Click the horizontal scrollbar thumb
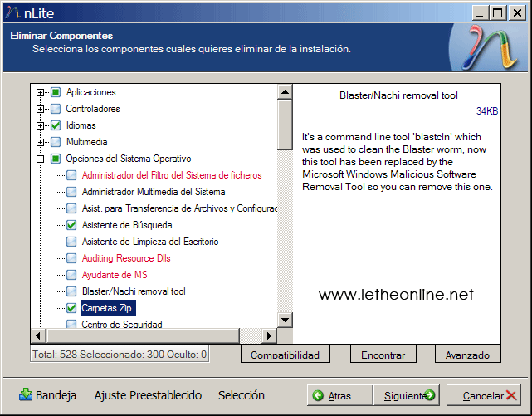 click(x=143, y=336)
